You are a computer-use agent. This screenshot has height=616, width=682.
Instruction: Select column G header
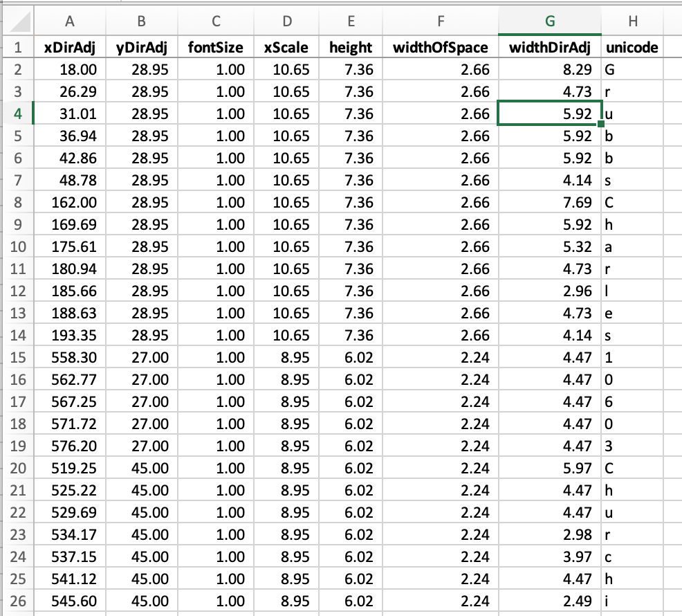pyautogui.click(x=549, y=22)
